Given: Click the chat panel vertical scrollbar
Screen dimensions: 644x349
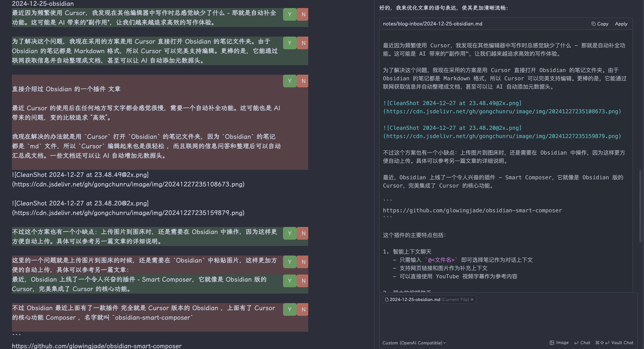Looking at the screenshot, I should click(x=640, y=206).
